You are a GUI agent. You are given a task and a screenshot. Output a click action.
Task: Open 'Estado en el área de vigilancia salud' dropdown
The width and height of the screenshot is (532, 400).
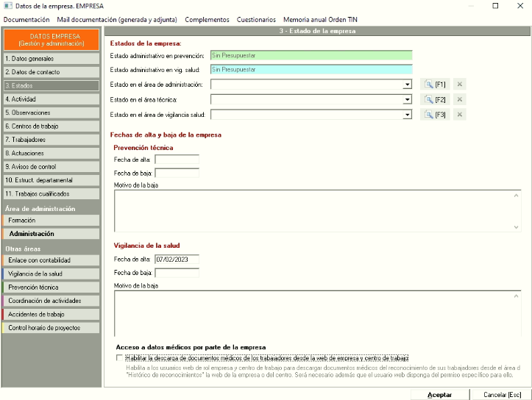(x=407, y=115)
